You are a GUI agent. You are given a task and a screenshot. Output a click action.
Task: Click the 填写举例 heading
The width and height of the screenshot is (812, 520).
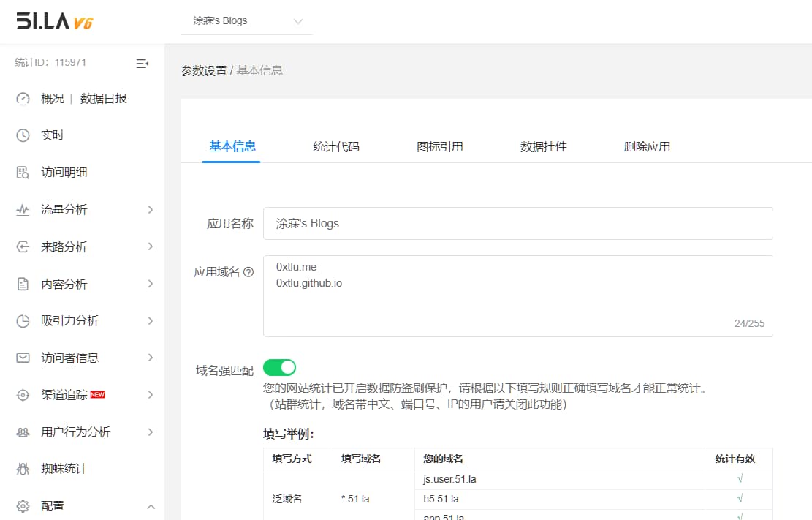(x=289, y=434)
